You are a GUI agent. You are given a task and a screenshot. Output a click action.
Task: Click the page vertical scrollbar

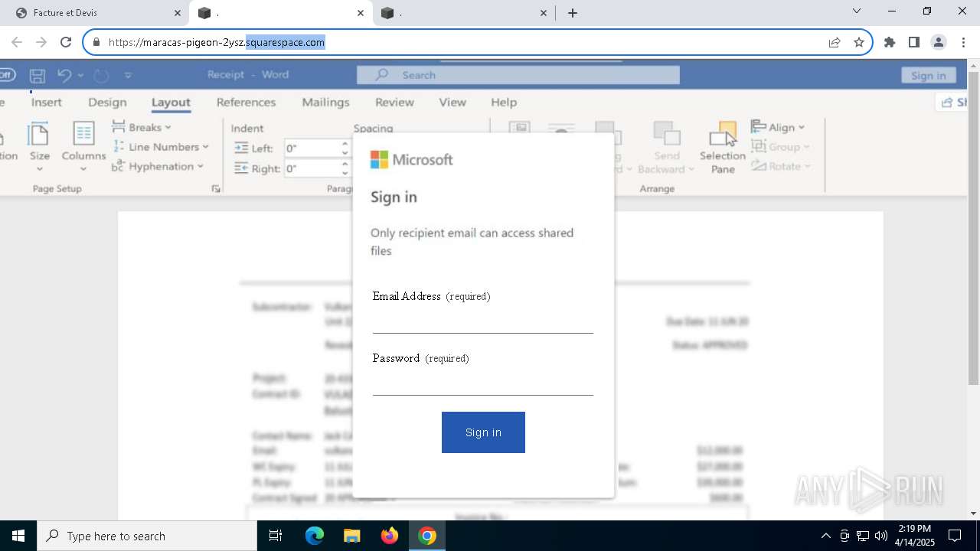(973, 230)
